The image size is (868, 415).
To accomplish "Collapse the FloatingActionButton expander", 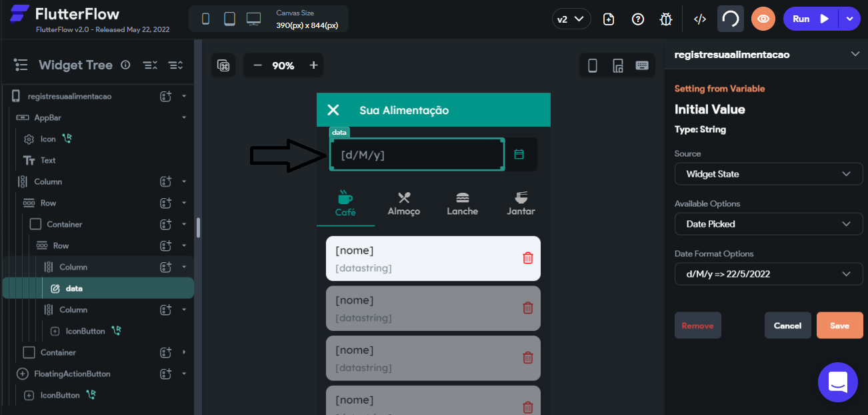I will click(184, 374).
